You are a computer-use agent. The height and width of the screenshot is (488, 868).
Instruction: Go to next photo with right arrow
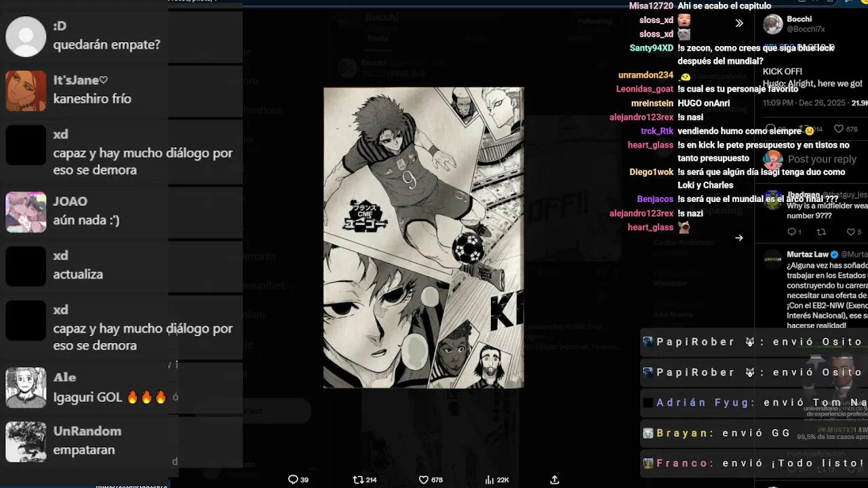click(x=739, y=238)
